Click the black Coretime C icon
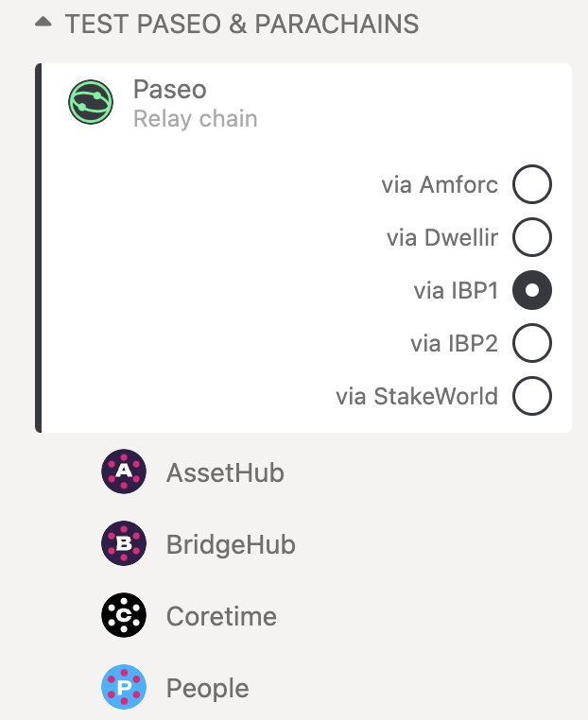Screen dimensions: 588x720 point(124,615)
